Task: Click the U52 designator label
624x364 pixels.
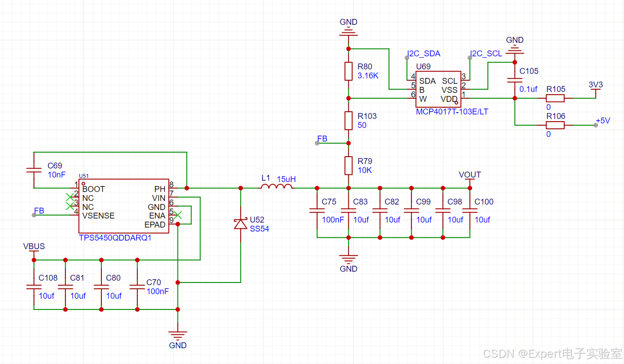Action: pos(257,220)
